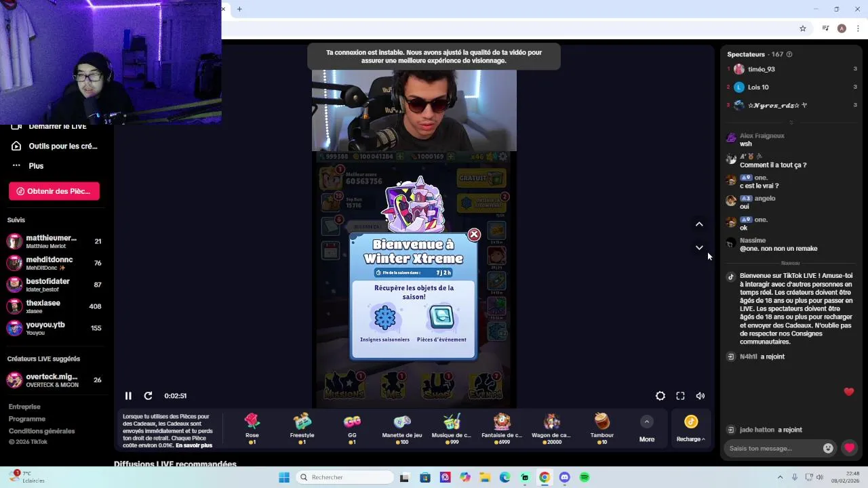Open bestofidater followed account
Screen dimensions: 868x488
54,285
